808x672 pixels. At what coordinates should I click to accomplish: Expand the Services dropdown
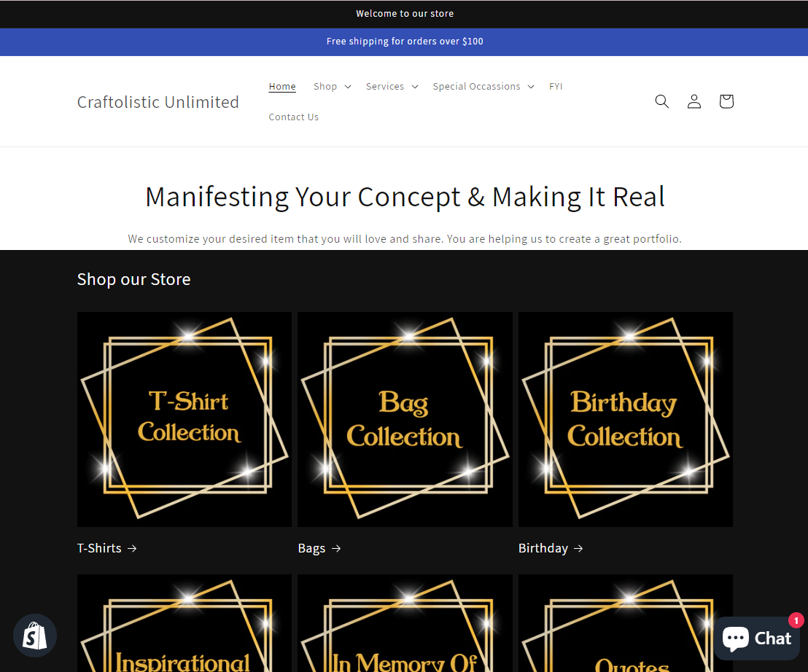point(392,86)
